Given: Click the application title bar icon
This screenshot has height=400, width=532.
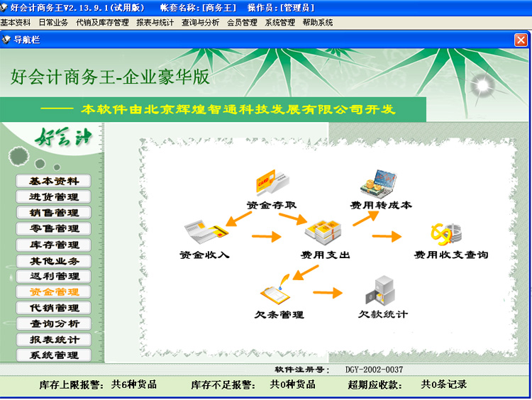Looking at the screenshot, I should click(4, 7).
